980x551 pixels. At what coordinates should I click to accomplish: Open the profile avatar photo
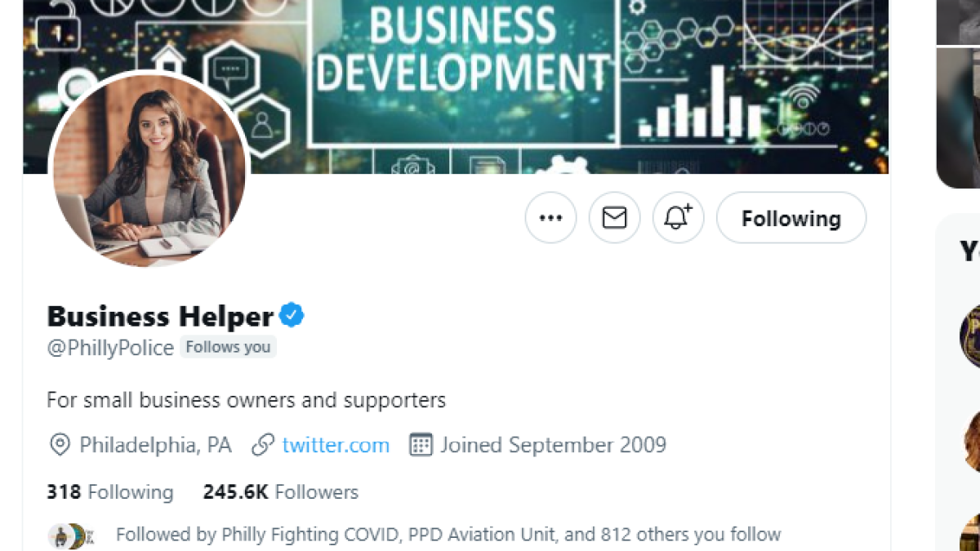point(150,169)
